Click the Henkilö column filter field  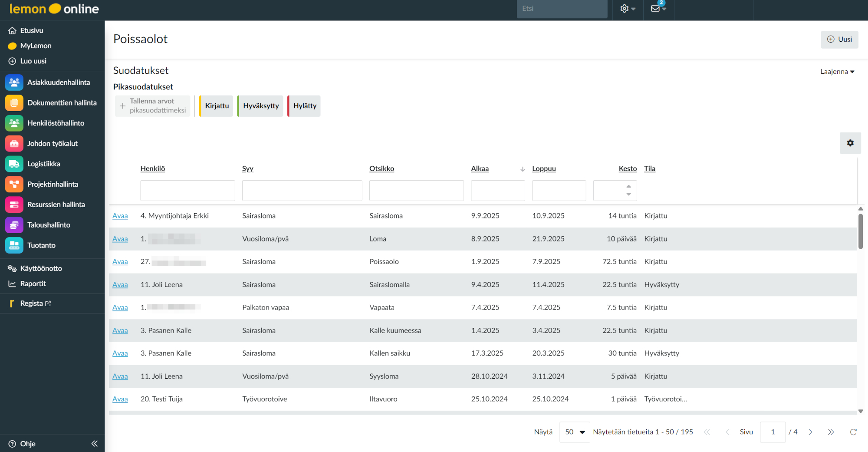[187, 191]
